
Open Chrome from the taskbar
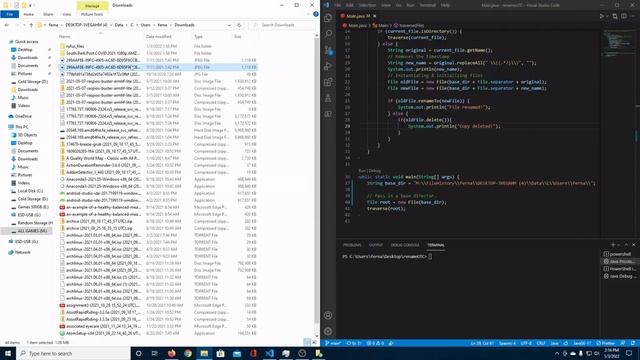pos(188,353)
